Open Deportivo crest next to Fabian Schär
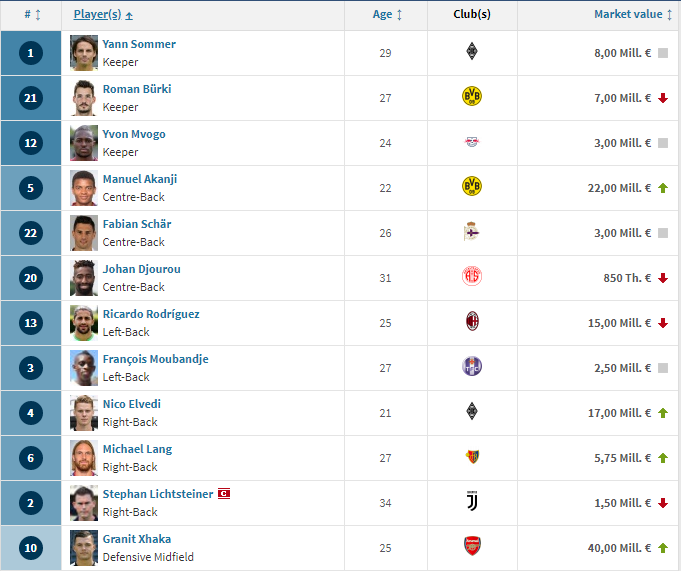Image resolution: width=681 pixels, height=571 pixels. 471,231
